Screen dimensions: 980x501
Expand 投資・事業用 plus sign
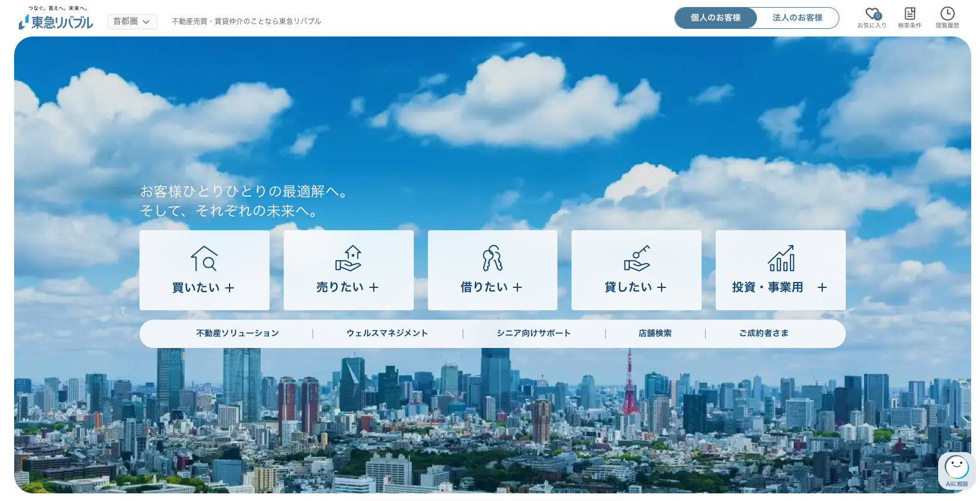click(822, 287)
